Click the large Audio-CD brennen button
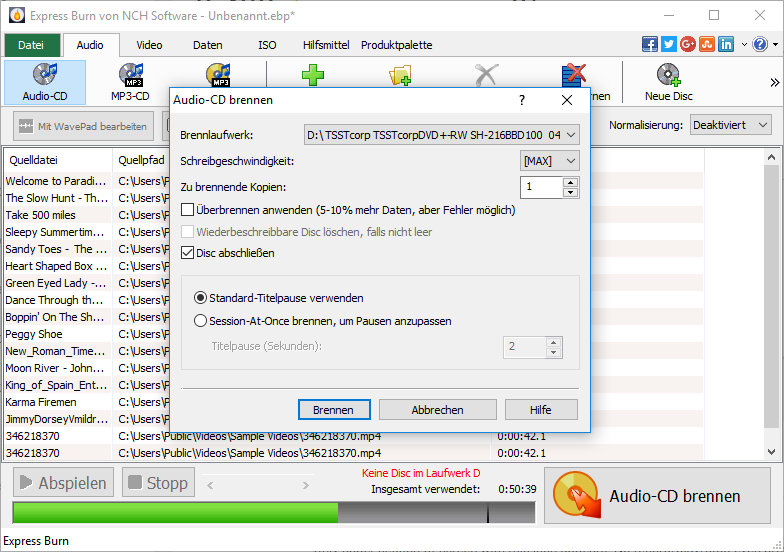This screenshot has height=552, width=784. 657,496
